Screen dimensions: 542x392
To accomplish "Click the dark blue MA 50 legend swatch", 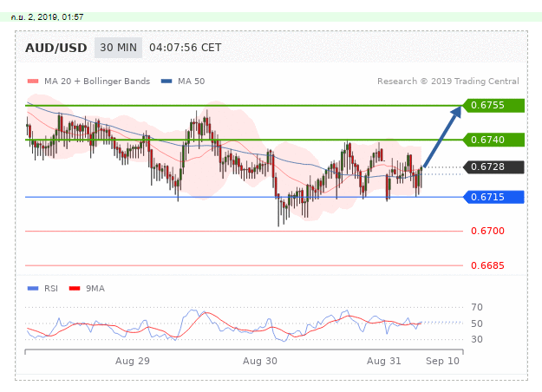I will 167,82.
